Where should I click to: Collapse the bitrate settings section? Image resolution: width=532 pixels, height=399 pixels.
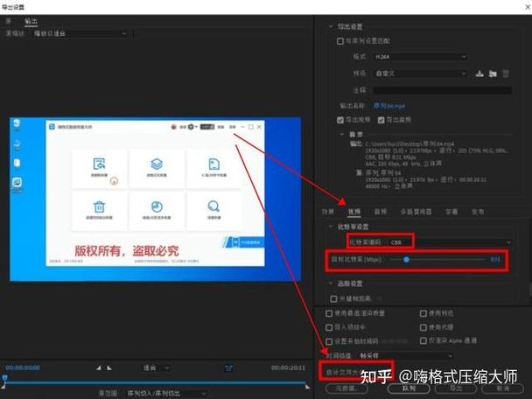(x=331, y=227)
